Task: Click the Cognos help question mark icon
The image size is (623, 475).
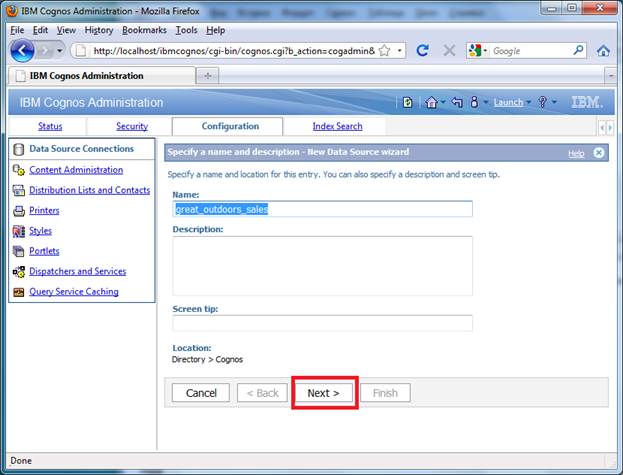Action: (x=542, y=102)
